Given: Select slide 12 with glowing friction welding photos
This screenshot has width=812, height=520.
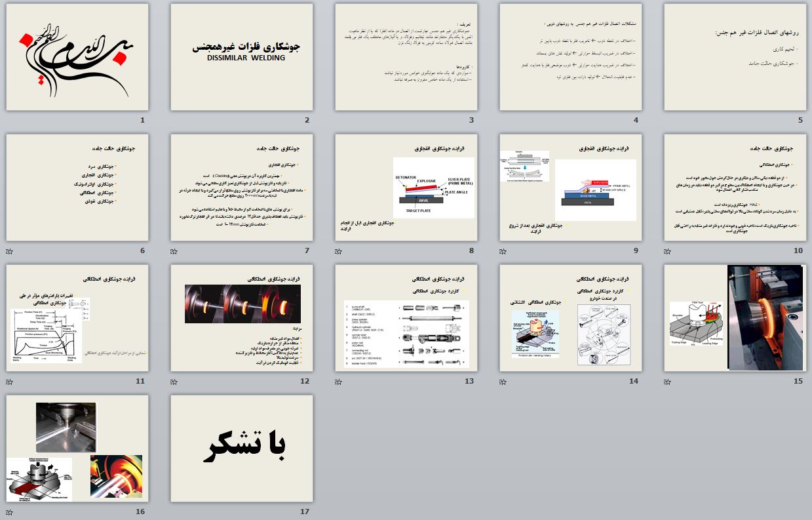Looking at the screenshot, I should point(242,318).
